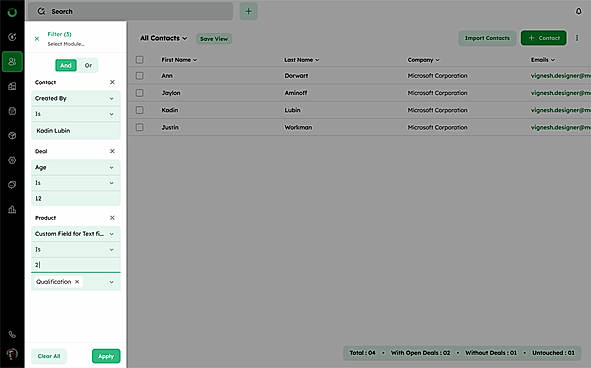Viewport: 591px width, 368px height.
Task: Click the Apply filter button
Action: [106, 356]
